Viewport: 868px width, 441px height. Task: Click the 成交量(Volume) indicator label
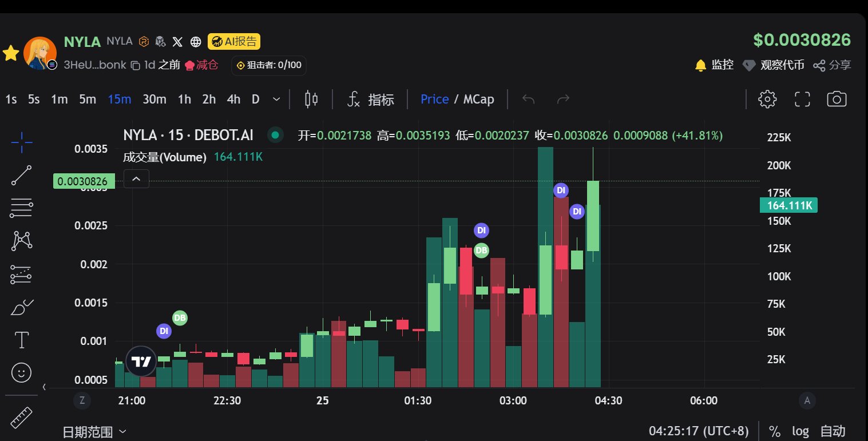(x=165, y=157)
